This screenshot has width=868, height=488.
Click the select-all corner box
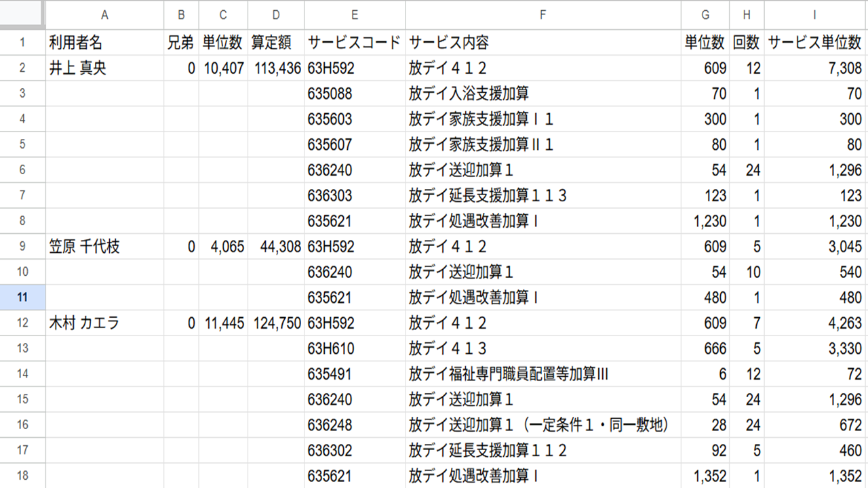[22, 14]
